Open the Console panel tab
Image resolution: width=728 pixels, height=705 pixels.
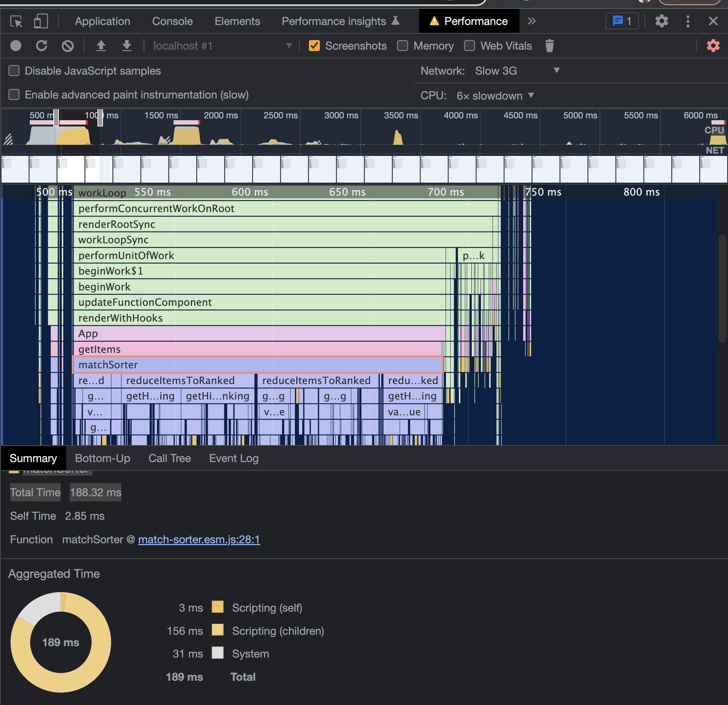tap(172, 21)
